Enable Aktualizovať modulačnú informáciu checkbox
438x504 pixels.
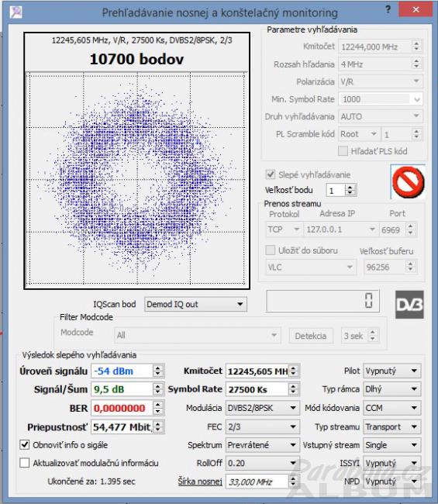tap(25, 463)
